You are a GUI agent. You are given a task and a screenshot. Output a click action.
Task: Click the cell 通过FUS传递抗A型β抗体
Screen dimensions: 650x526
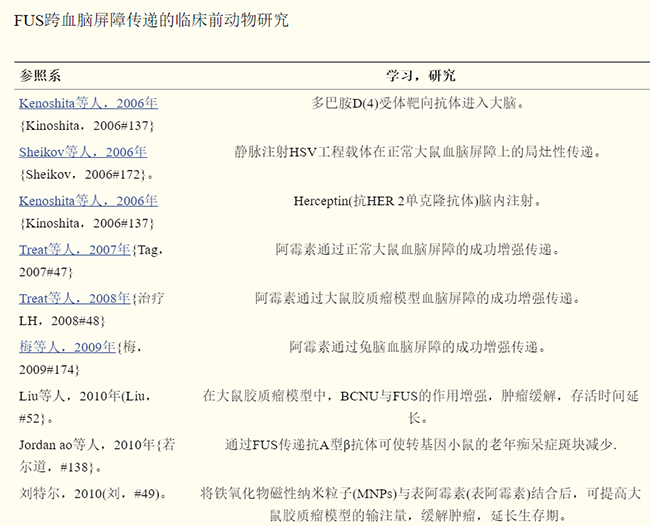421,445
